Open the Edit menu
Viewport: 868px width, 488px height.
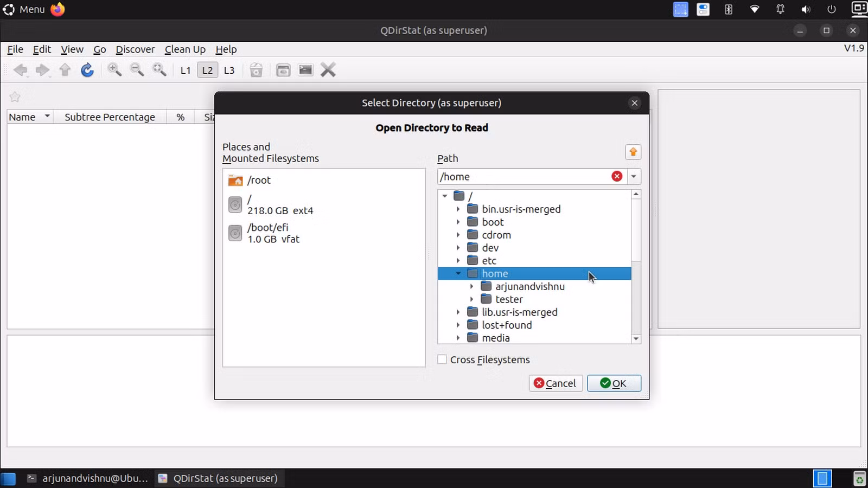click(x=42, y=49)
